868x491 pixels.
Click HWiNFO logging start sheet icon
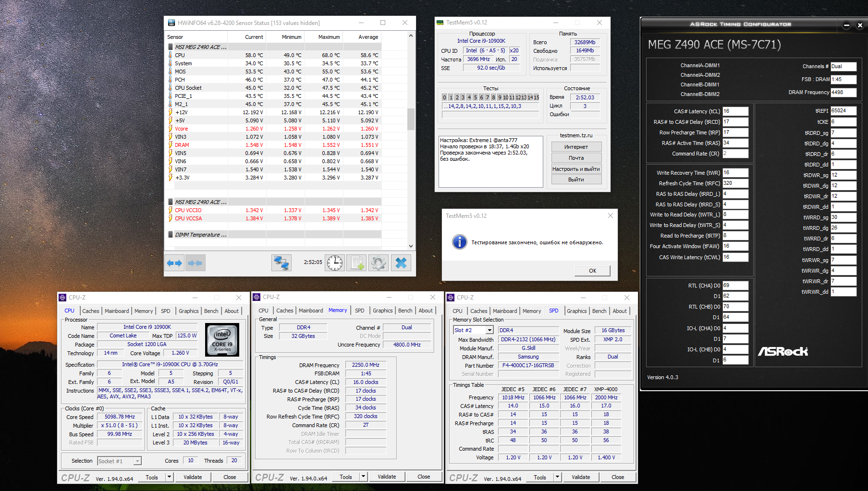[x=356, y=263]
